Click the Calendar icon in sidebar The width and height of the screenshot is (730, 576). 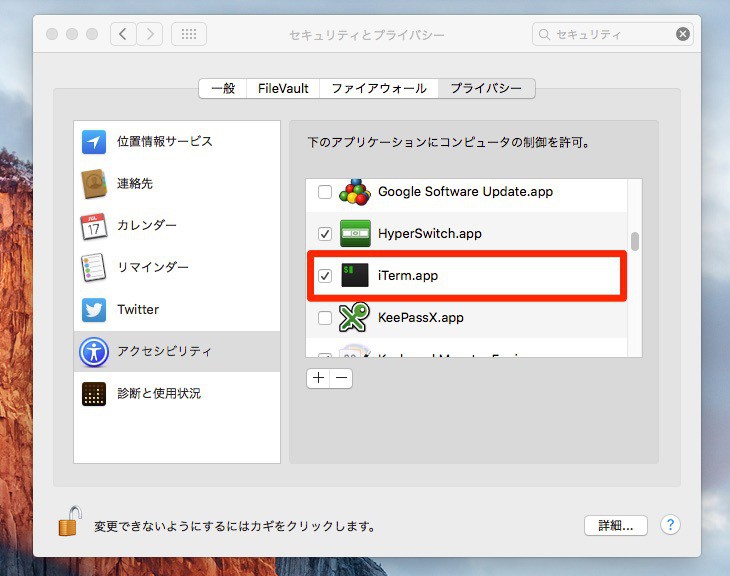tap(94, 226)
